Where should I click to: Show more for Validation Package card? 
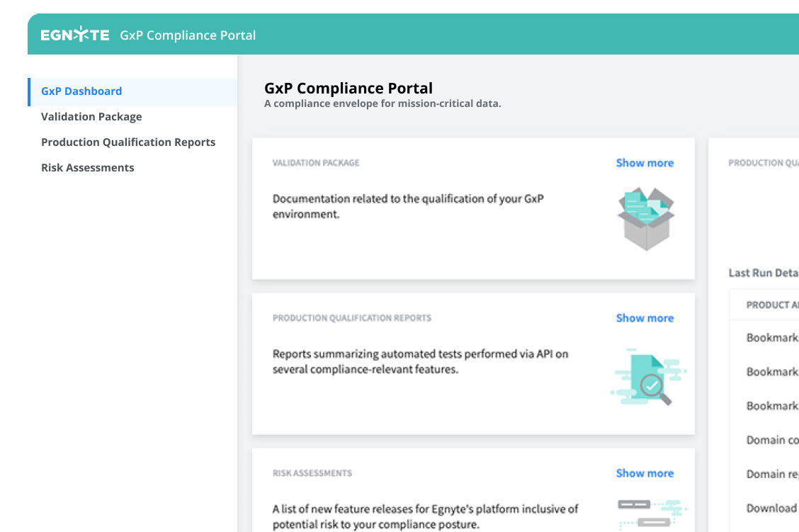(645, 163)
